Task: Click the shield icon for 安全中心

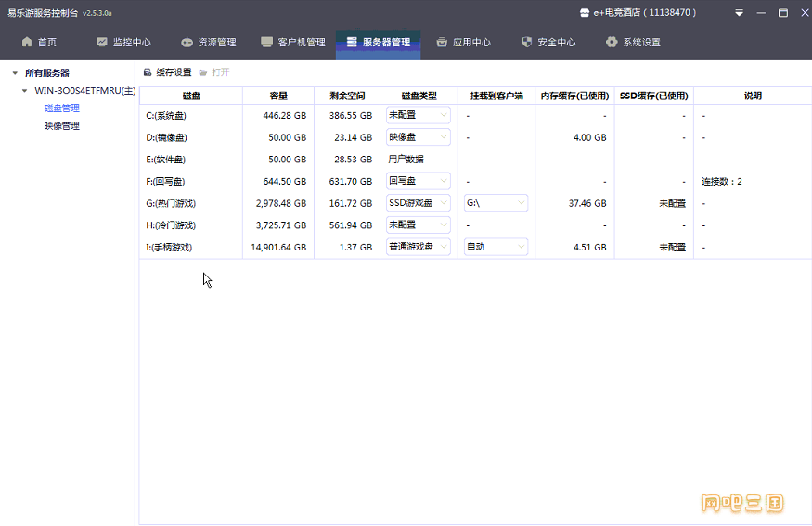Action: coord(527,42)
